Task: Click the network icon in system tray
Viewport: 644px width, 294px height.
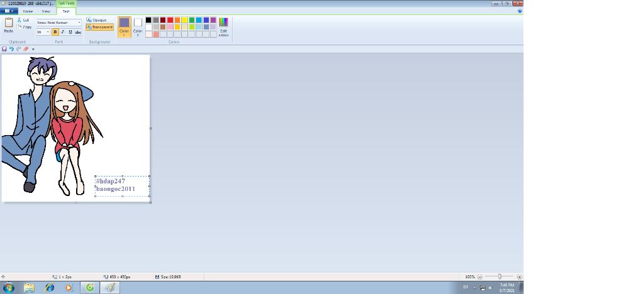Action: pos(482,288)
